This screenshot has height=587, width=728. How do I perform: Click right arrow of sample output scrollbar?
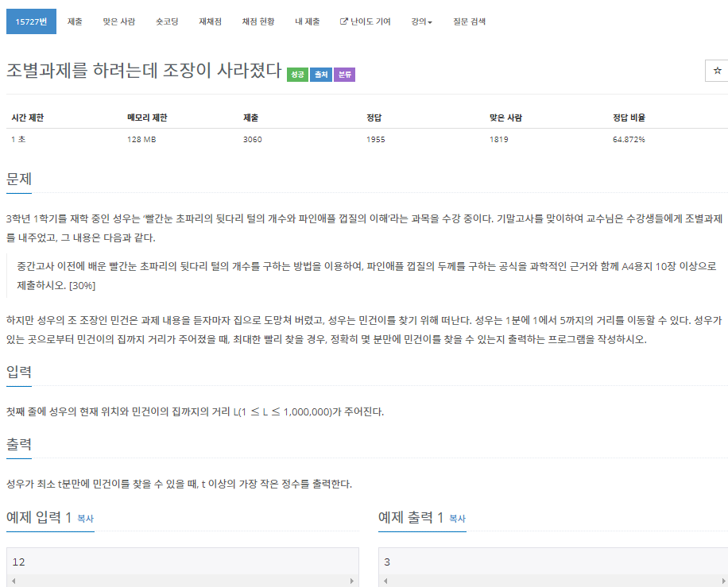coord(723,581)
